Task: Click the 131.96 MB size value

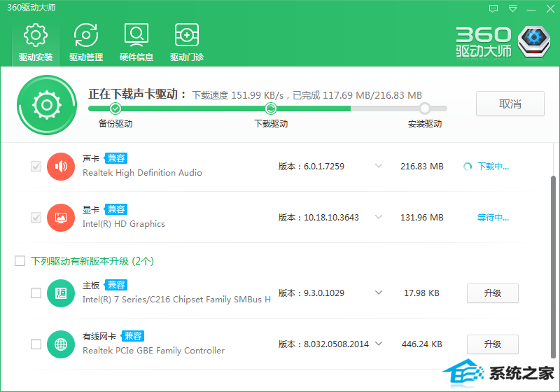Action: coord(422,218)
